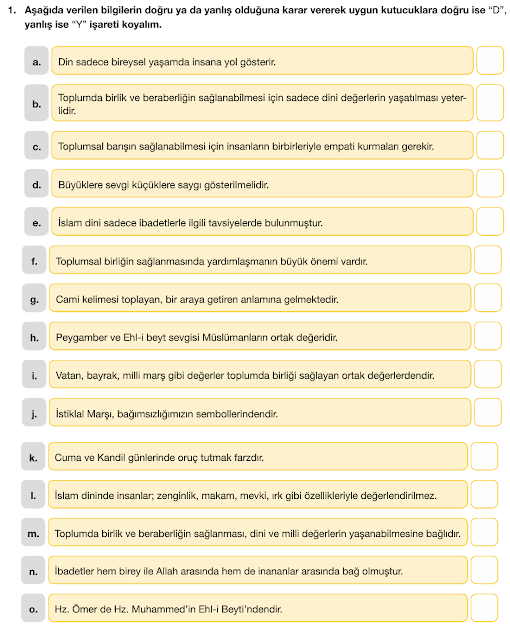Mark the answer box for statement a

click(490, 60)
